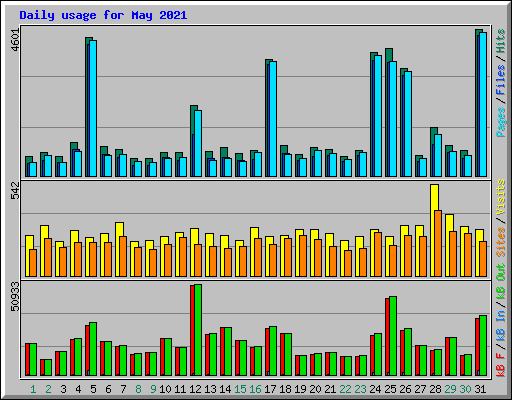Screen dimensions: 512x400
Task: Click the 'kB F' legend label
Action: pos(501,365)
